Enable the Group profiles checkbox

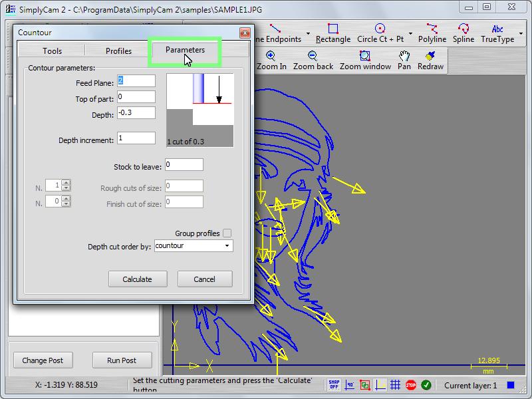227,233
